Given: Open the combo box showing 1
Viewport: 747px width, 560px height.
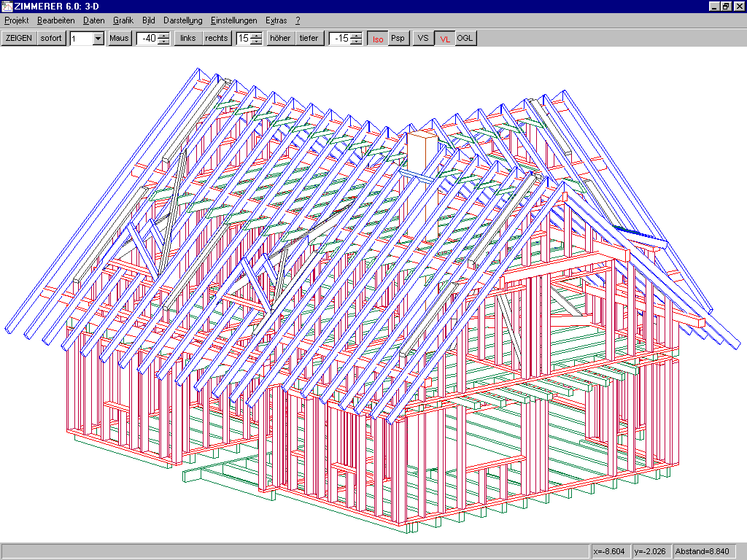Looking at the screenshot, I should 98,39.
